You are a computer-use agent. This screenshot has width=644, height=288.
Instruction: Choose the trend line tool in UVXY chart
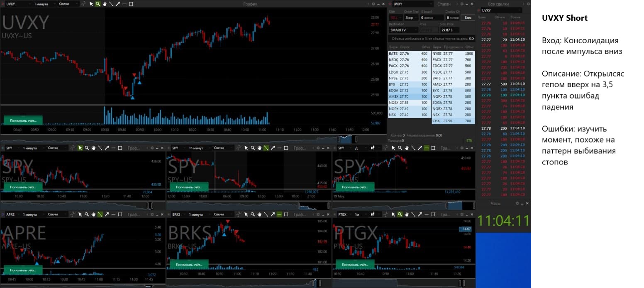click(x=111, y=4)
